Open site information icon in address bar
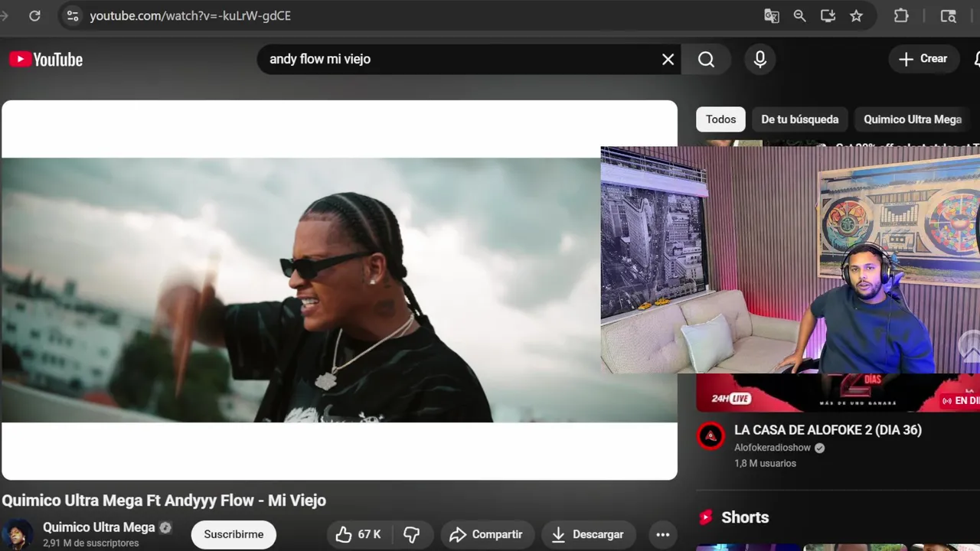980x551 pixels. (x=72, y=15)
